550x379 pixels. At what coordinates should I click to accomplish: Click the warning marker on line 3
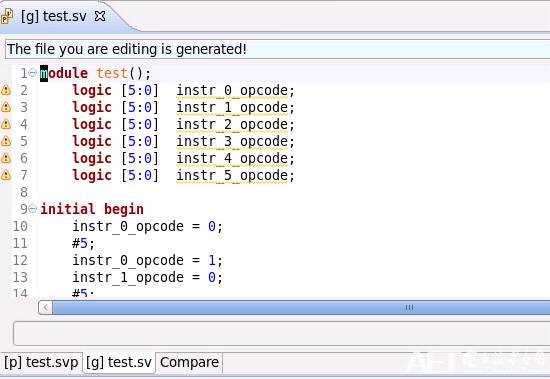6,107
